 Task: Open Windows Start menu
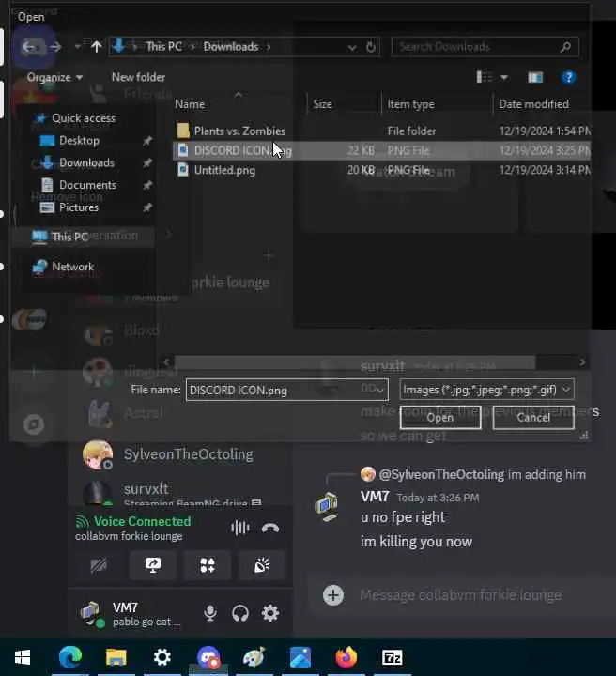(23, 657)
